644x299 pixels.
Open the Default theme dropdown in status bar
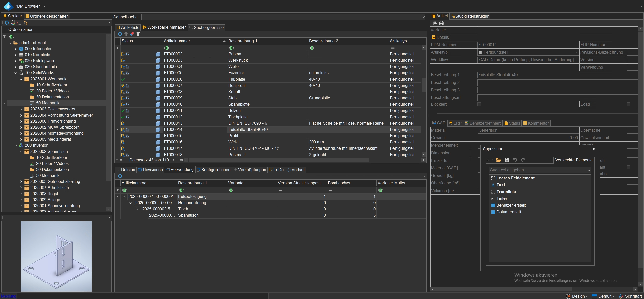pos(603,296)
